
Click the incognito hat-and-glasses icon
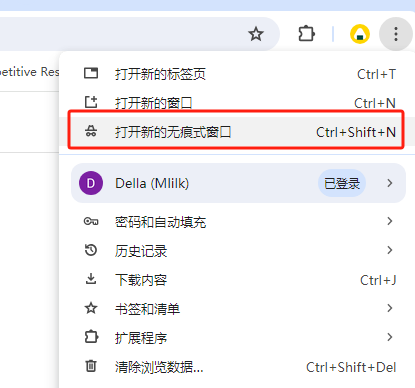point(91,131)
